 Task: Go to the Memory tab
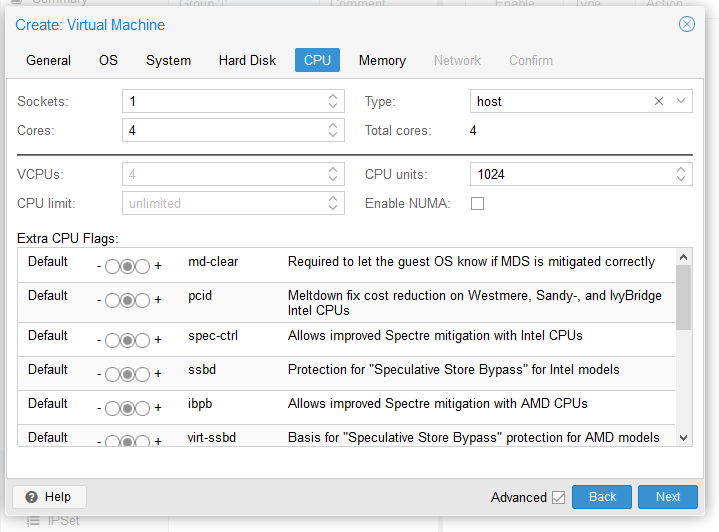click(x=382, y=60)
